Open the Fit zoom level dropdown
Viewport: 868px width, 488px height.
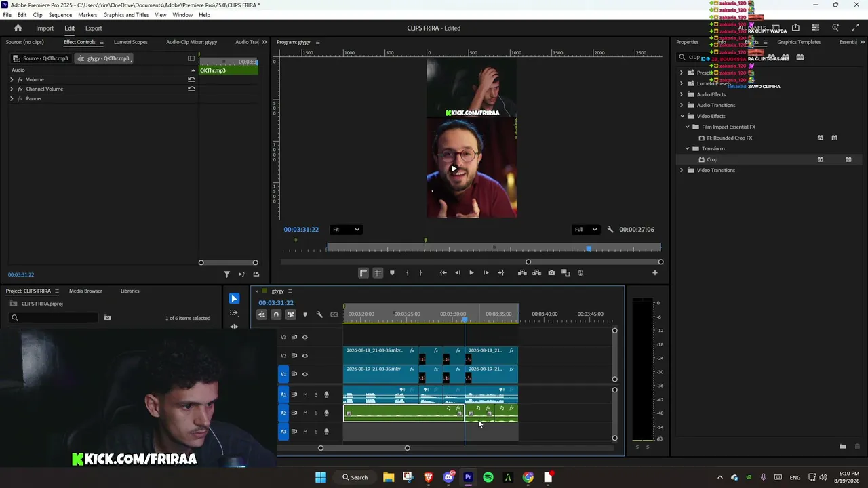point(345,230)
